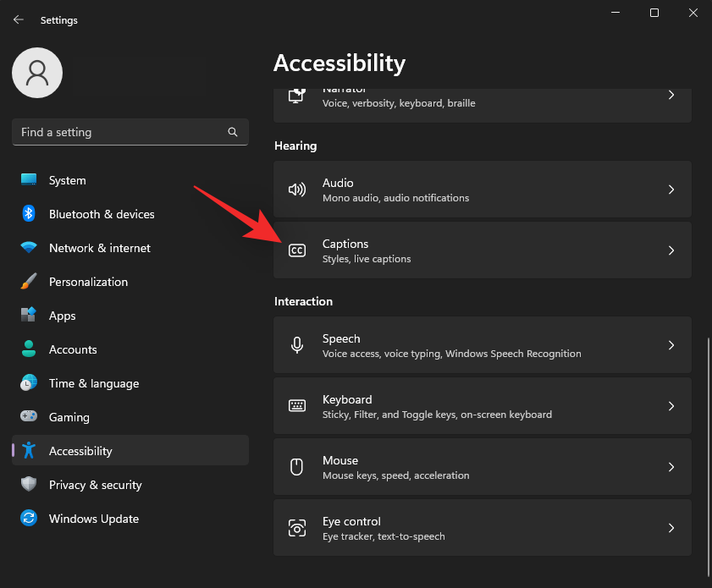This screenshot has width=712, height=588.
Task: Click the Eye control icon
Action: (296, 527)
